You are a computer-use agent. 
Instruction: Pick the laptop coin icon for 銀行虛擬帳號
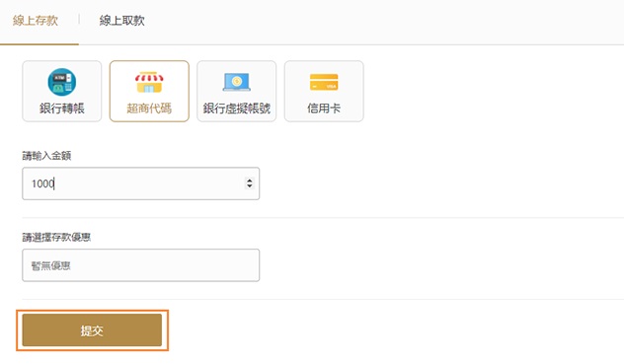tap(236, 82)
